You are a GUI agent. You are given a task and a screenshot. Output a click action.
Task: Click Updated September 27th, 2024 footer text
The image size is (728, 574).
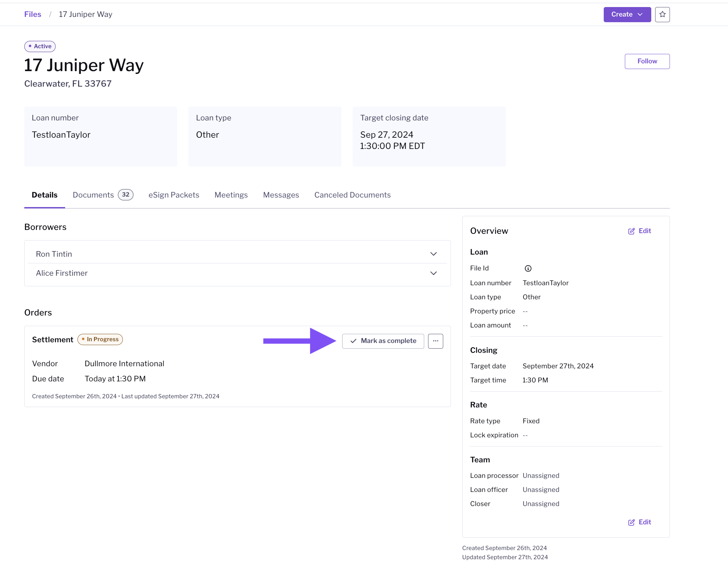[x=505, y=557]
